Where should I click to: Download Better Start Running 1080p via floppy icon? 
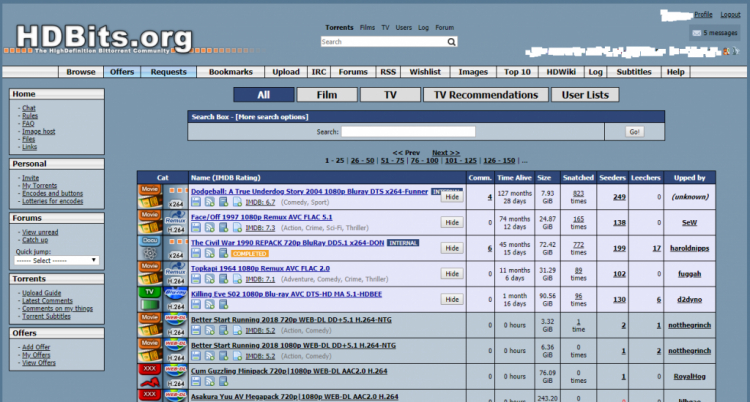click(x=196, y=356)
